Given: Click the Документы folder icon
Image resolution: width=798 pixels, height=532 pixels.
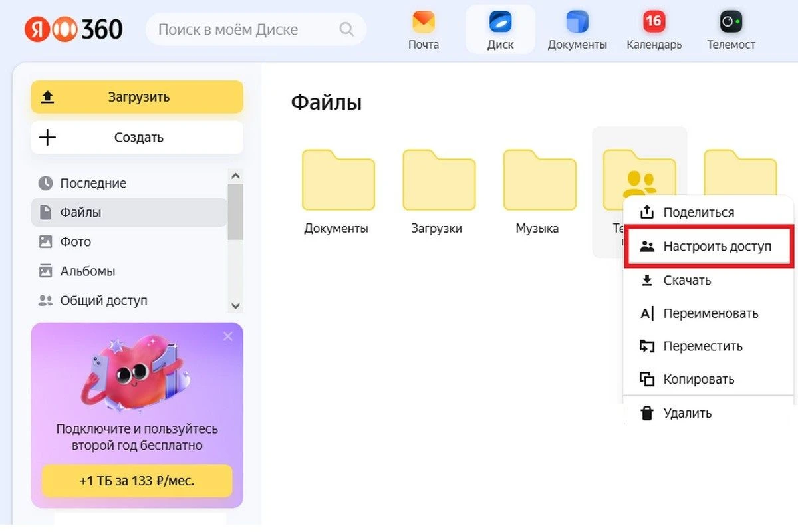Looking at the screenshot, I should coord(338,180).
